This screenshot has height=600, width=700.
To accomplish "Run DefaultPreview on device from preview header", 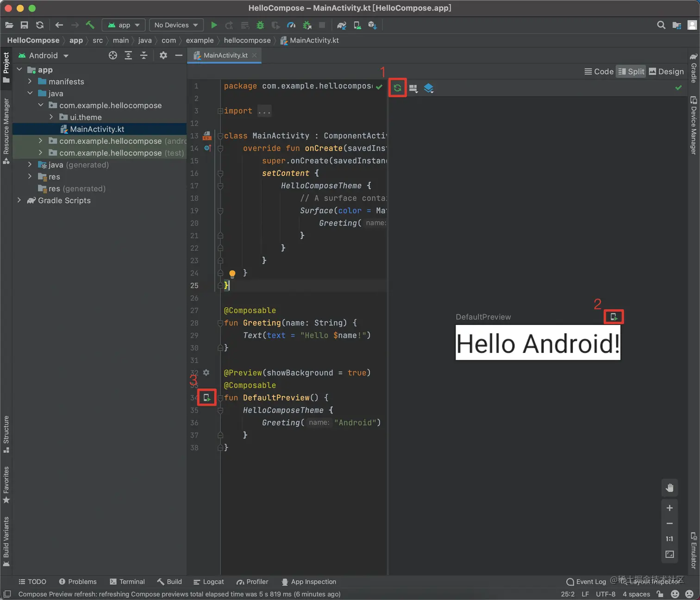I will (614, 317).
